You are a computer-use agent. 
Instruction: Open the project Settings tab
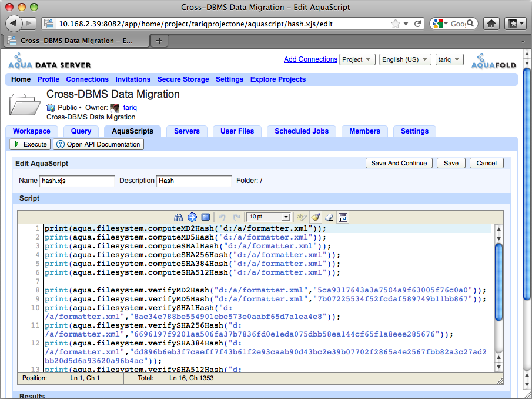[x=414, y=131]
